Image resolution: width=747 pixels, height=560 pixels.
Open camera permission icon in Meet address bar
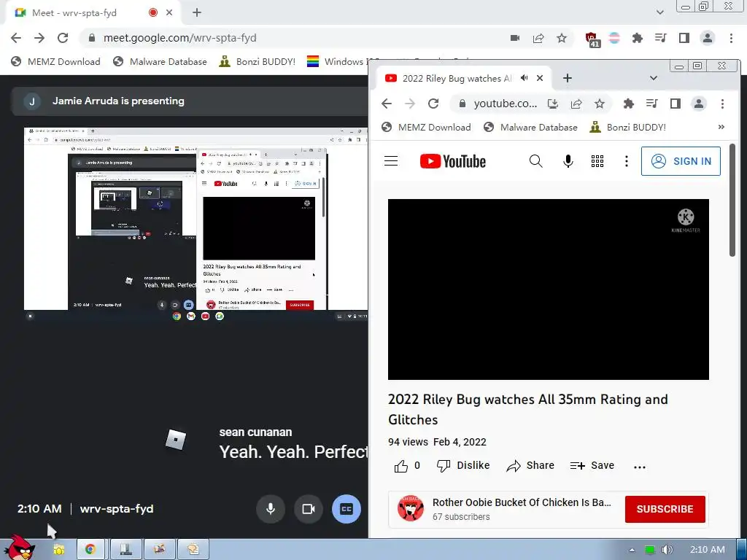pos(515,38)
